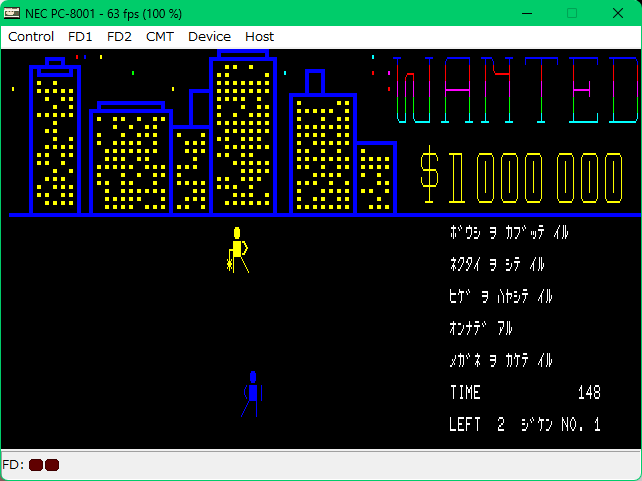Click the blue walking person sprite

click(x=252, y=394)
